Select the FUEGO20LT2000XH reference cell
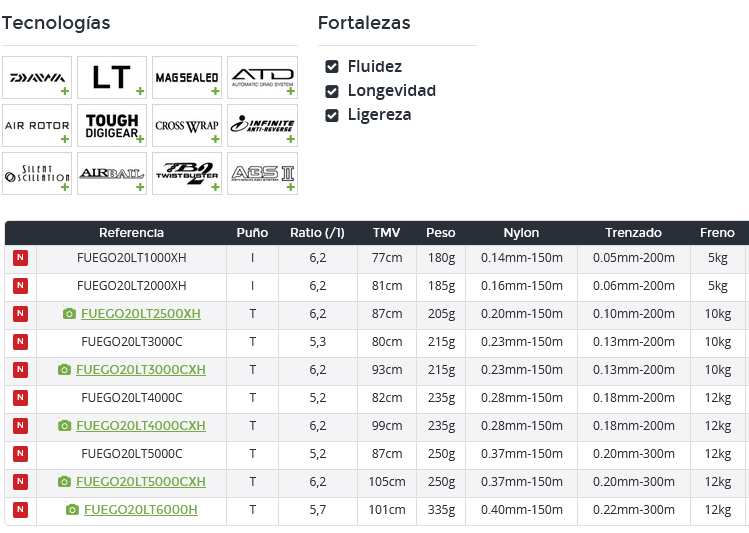Viewport: 749px width, 533px height. [131, 286]
